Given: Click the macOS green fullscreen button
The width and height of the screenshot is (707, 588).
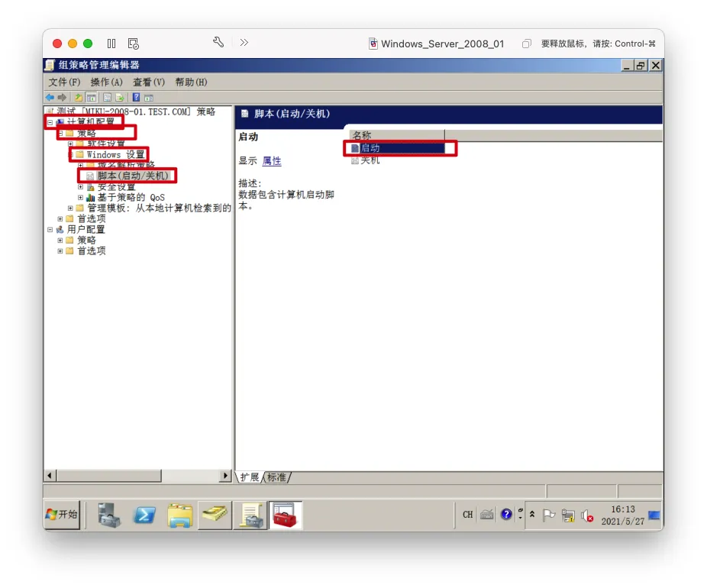Looking at the screenshot, I should click(x=88, y=44).
